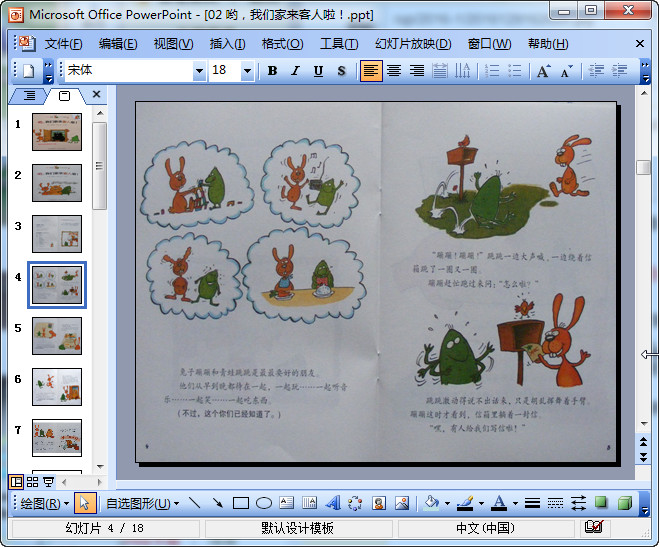Open 插入(I) menu
Viewport: 659px width, 547px height.
click(x=227, y=44)
